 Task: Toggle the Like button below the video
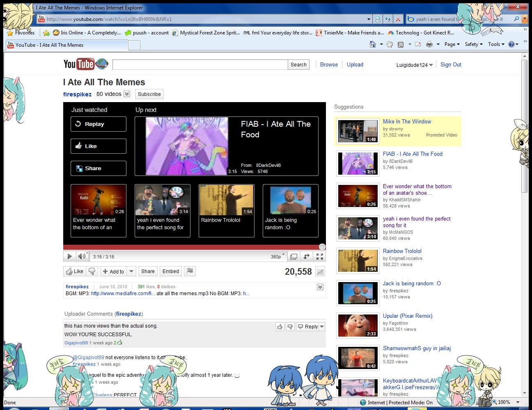[x=74, y=271]
